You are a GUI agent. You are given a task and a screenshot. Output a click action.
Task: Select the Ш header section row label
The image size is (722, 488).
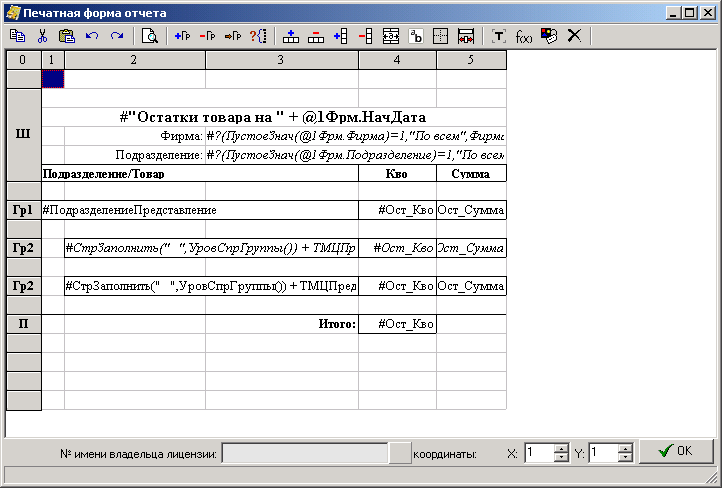click(x=23, y=135)
